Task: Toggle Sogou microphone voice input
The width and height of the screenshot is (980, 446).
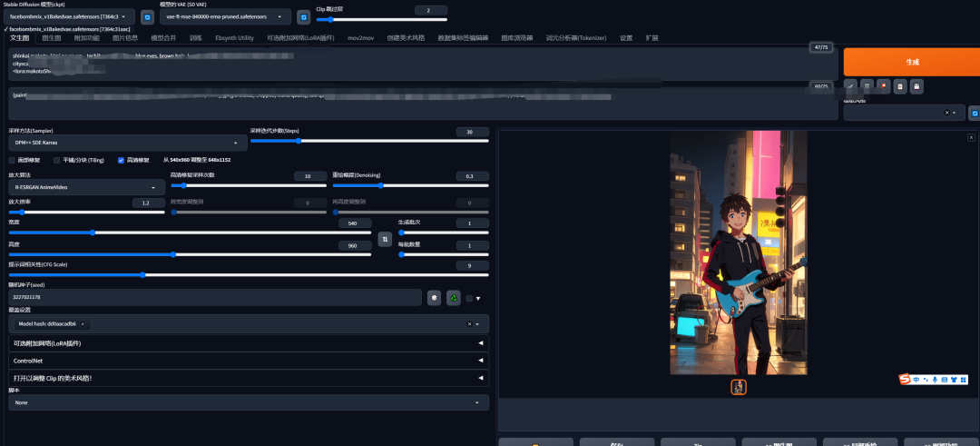Action: click(935, 379)
